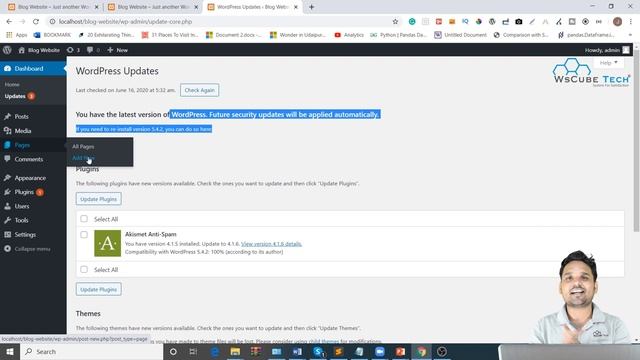Viewport: 640px width, 360px height.
Task: Open Chrome three-dot menu
Action: tap(631, 22)
